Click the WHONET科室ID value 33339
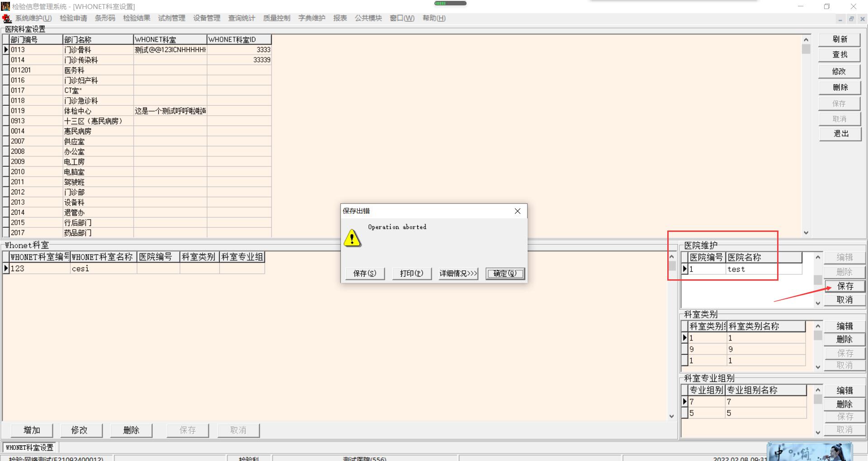The width and height of the screenshot is (868, 461). (239, 60)
